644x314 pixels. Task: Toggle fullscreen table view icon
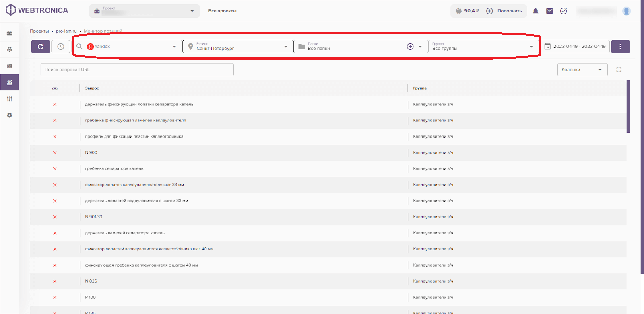click(619, 70)
